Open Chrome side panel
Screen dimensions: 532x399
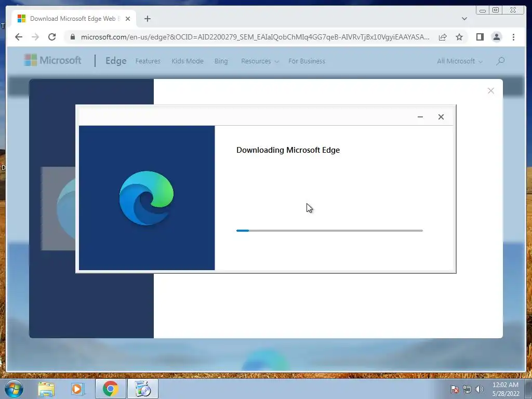point(480,37)
